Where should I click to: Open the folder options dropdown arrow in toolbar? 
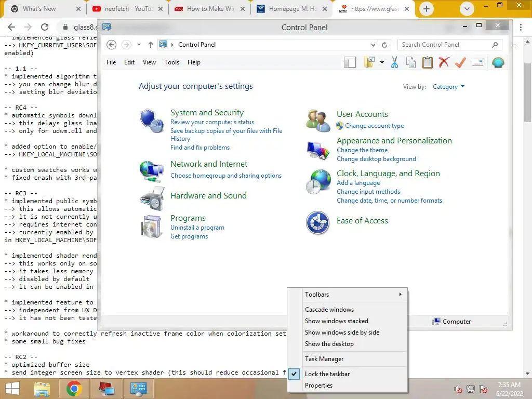(382, 62)
